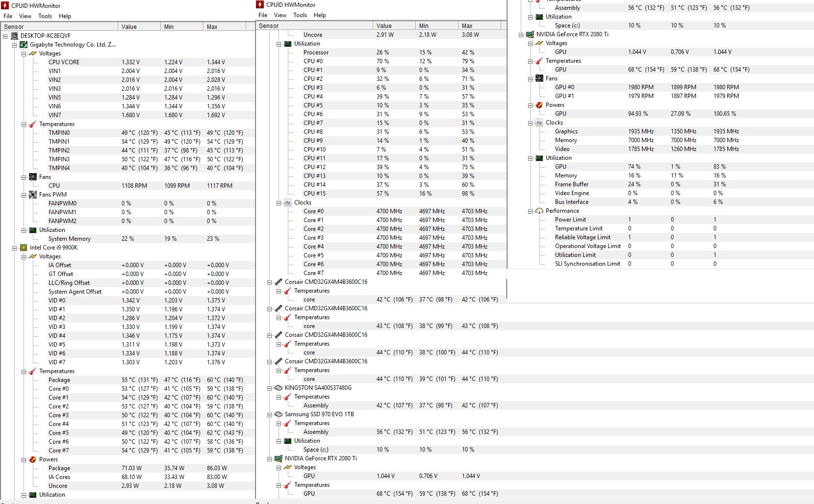
Task: Click the CPUID HWMonitor icon in middle window title
Action: point(260,4)
